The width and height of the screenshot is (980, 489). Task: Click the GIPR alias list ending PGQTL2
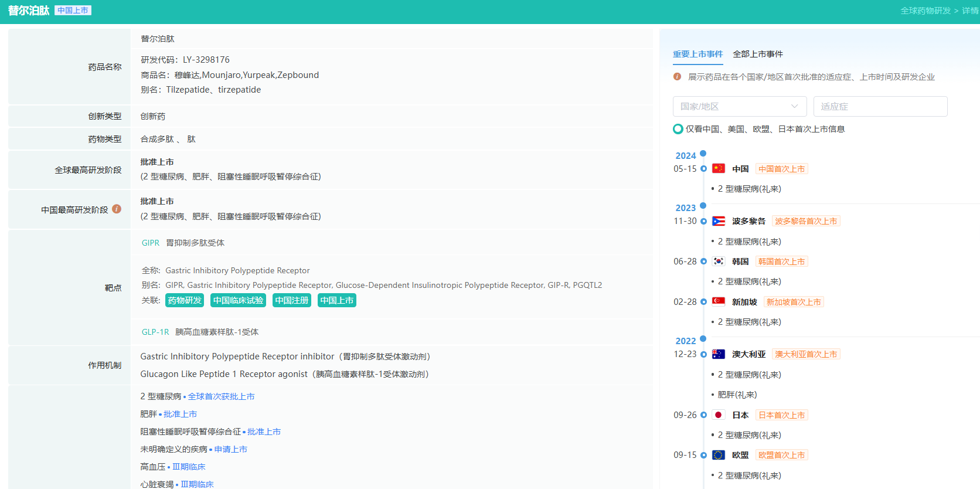coord(383,285)
